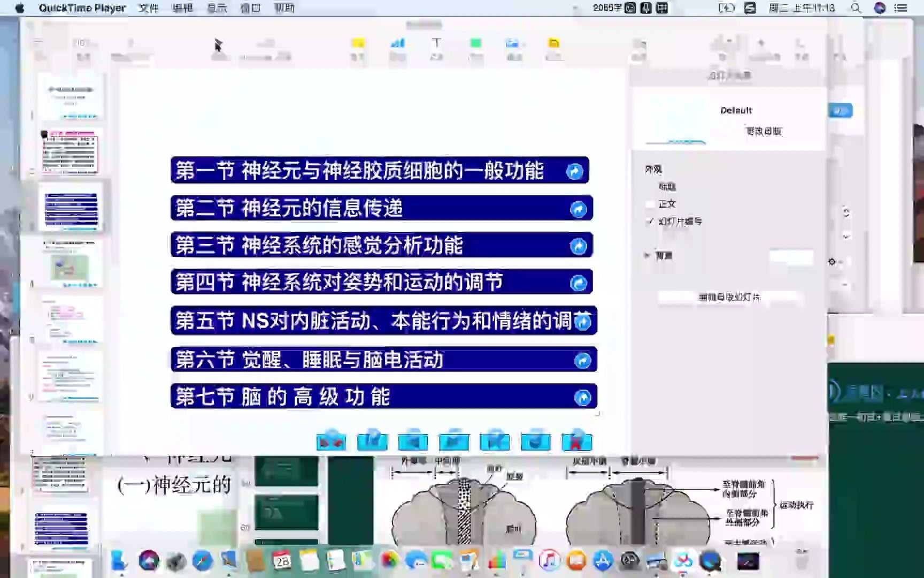Screen dimensions: 924x578
Task: Open the link arrow on 第三节 row
Action: pos(578,246)
